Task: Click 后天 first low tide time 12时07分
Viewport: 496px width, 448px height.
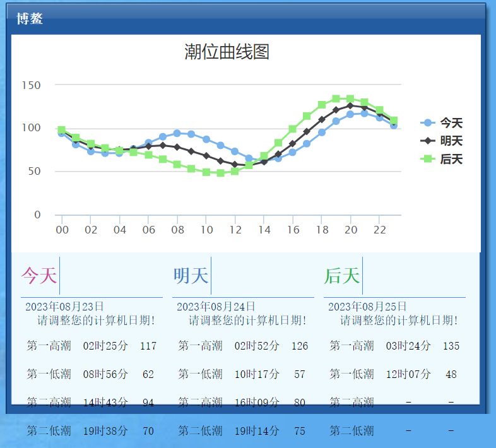Action: coord(408,374)
